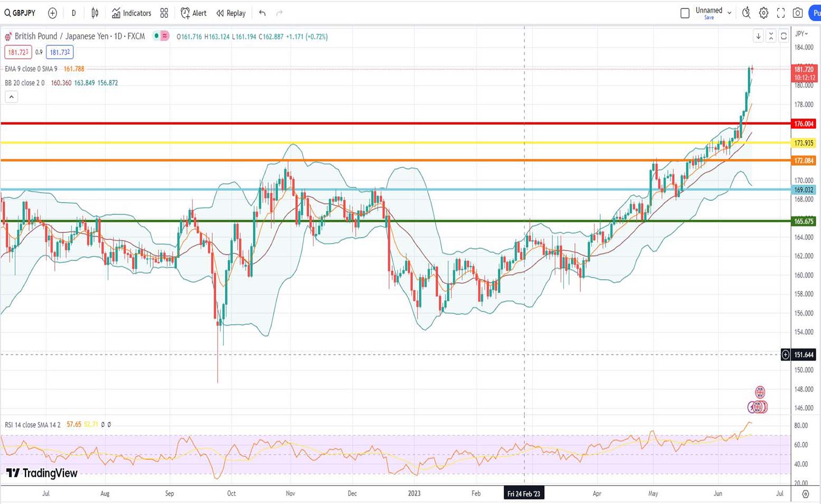Enter fullscreen mode
Screen dimensions: 821x504
click(781, 13)
